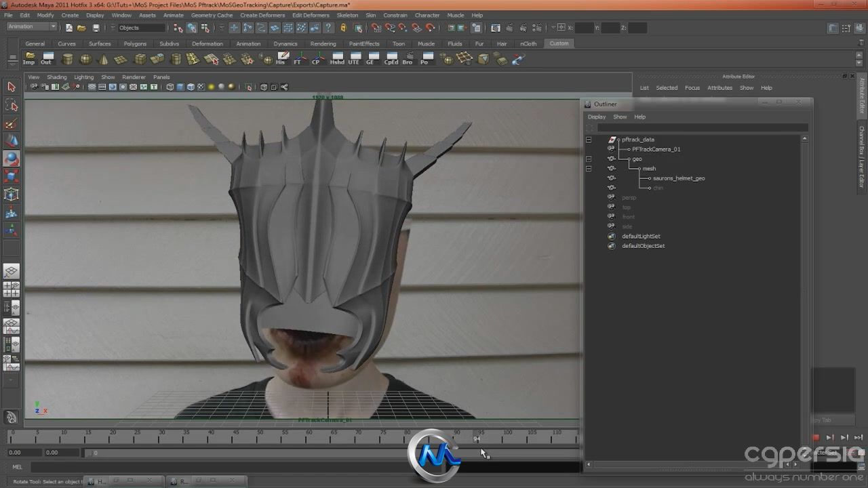The image size is (868, 488).
Task: Select saurons_helmet_geo in Outliner
Action: [679, 178]
